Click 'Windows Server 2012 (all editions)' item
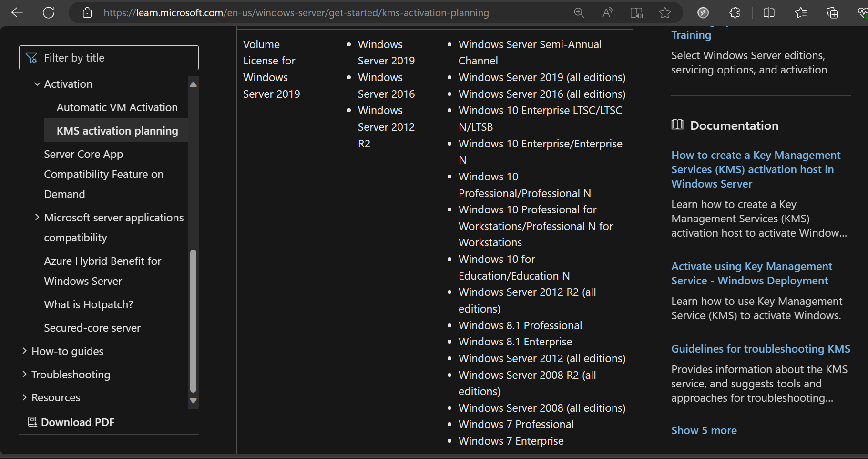 click(542, 358)
